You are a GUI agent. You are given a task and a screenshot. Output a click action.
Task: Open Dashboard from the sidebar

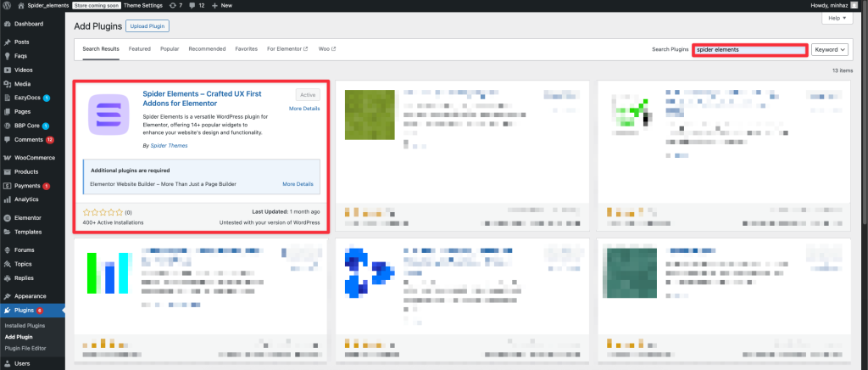click(x=28, y=23)
